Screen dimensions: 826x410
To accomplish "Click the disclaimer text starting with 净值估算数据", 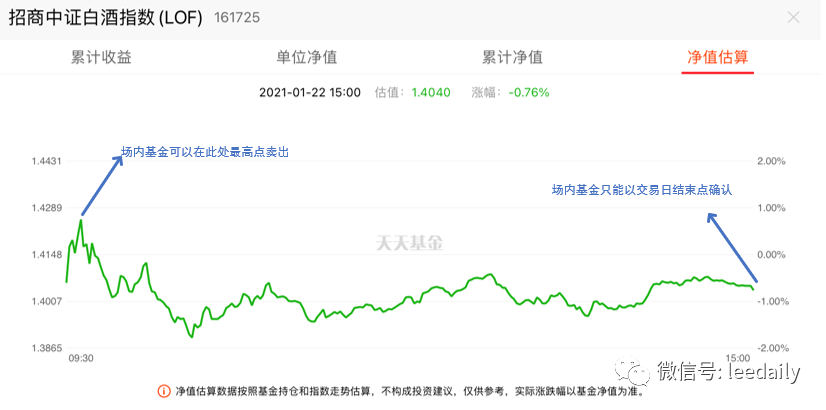I will coord(412,392).
